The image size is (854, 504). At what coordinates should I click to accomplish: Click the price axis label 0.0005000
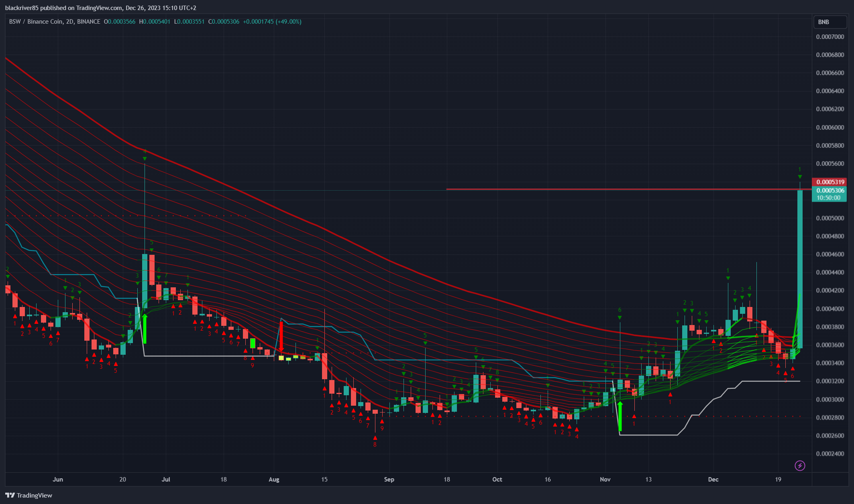point(830,218)
